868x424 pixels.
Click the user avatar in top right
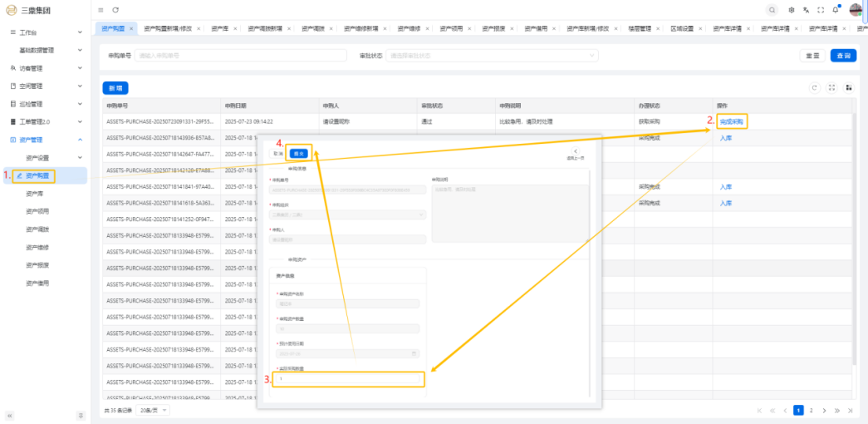[856, 10]
